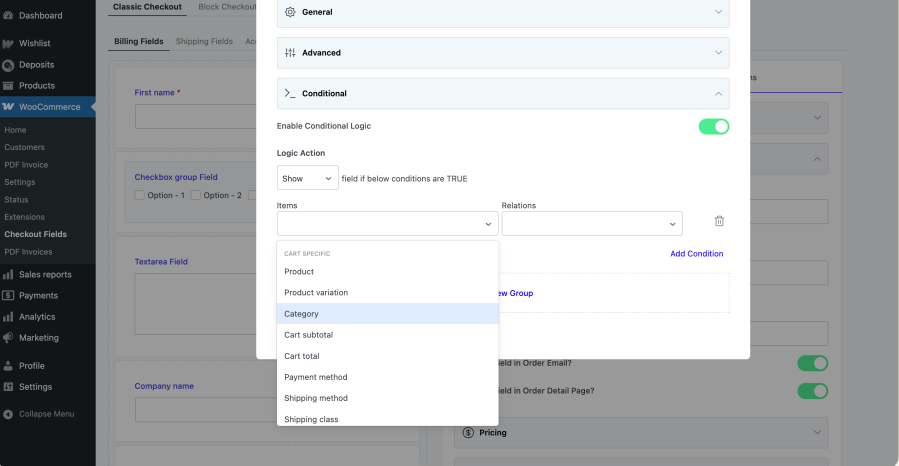Viewport: 899px width, 466px height.
Task: Switch to the Shipping Fields tab
Action: pyautogui.click(x=204, y=41)
